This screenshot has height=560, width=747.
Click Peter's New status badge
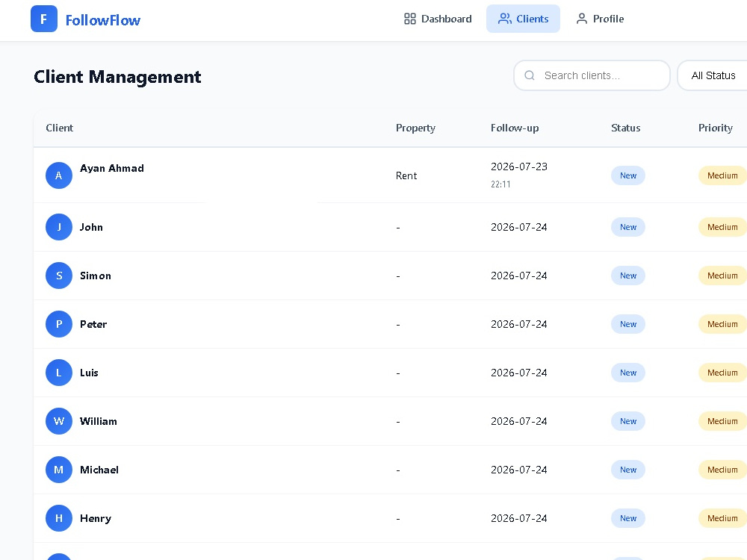pyautogui.click(x=628, y=324)
